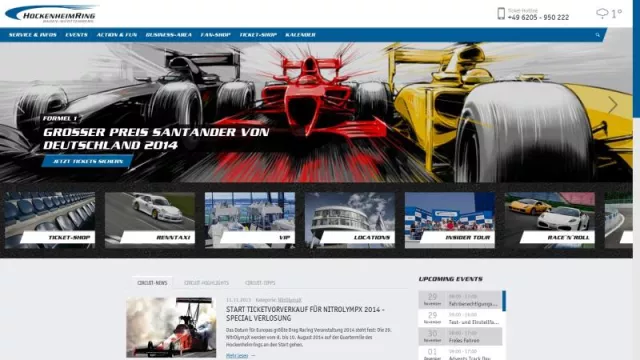Advance the hero slider with right arrow

click(x=612, y=105)
